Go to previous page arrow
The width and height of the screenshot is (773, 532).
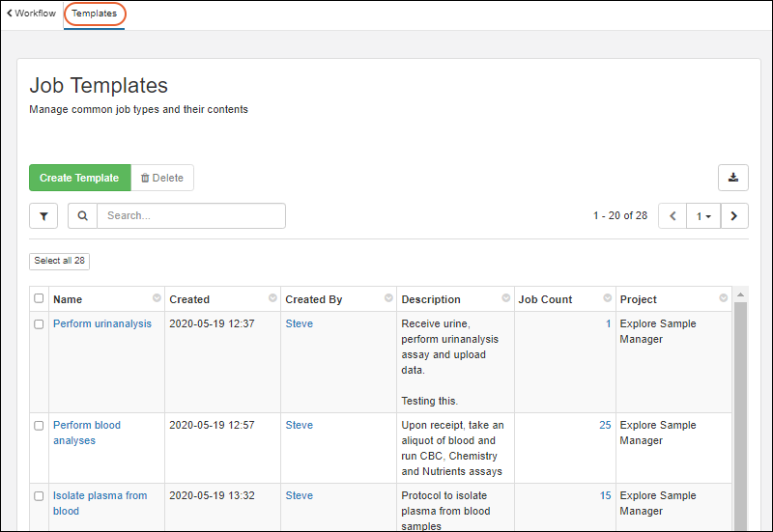(673, 216)
